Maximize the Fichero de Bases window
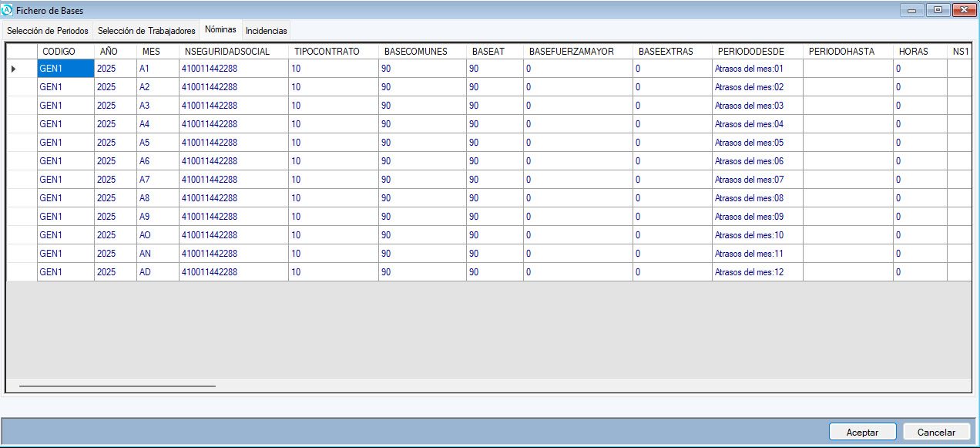This screenshot has height=448, width=980. coord(938,10)
